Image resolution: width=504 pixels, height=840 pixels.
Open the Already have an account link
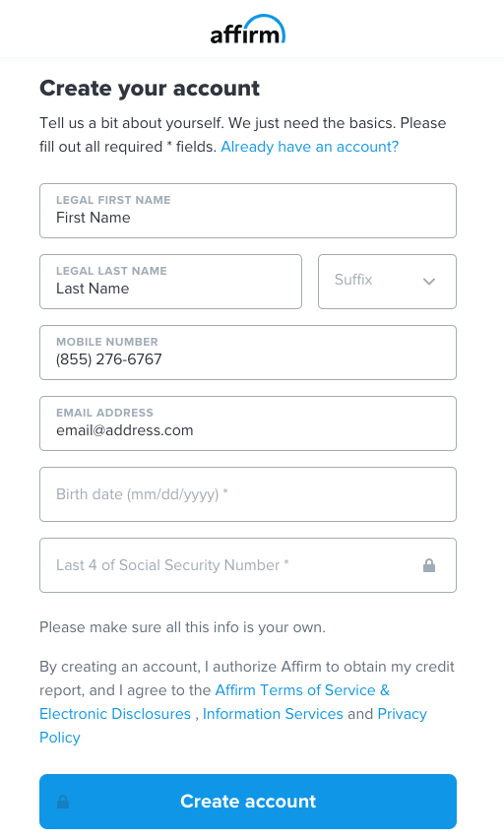[309, 147]
